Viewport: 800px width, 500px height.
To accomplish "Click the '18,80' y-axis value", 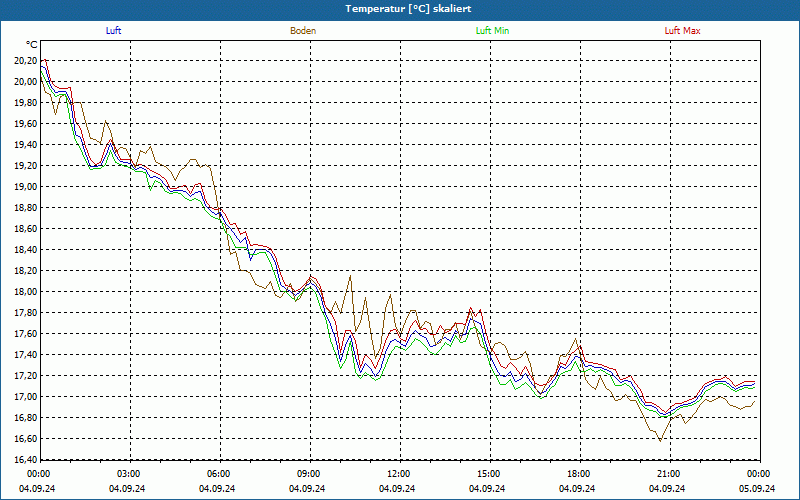I will click(x=26, y=208).
